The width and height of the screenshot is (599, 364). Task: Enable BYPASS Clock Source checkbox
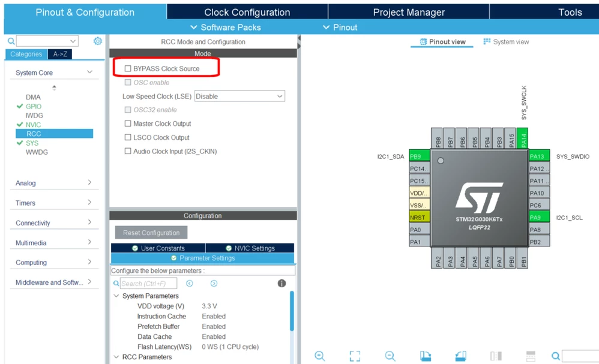point(128,69)
